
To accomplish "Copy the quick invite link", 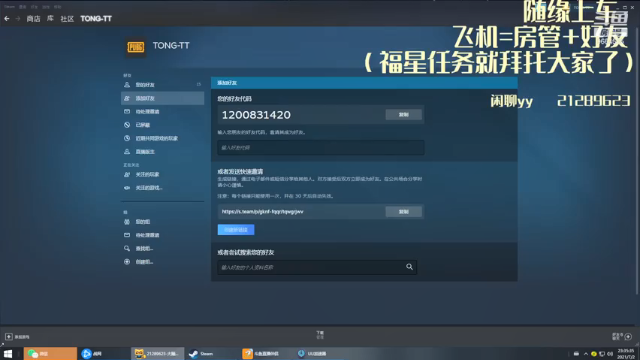I will tap(403, 212).
